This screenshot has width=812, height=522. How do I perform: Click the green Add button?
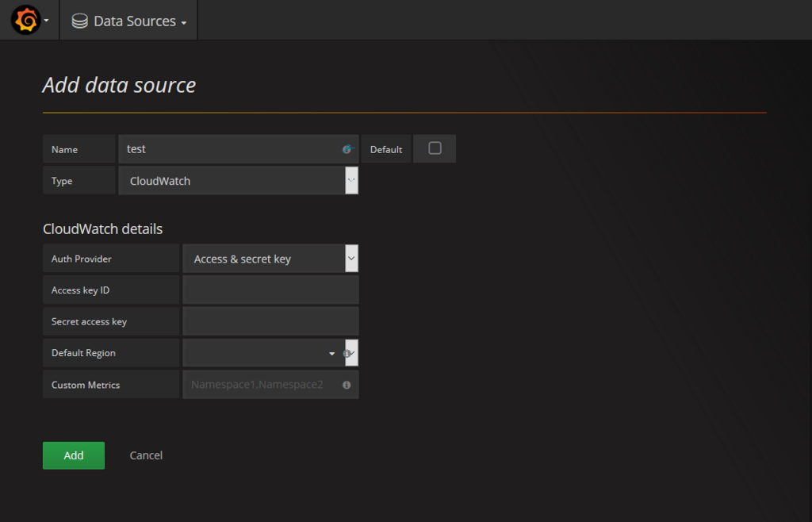(74, 455)
